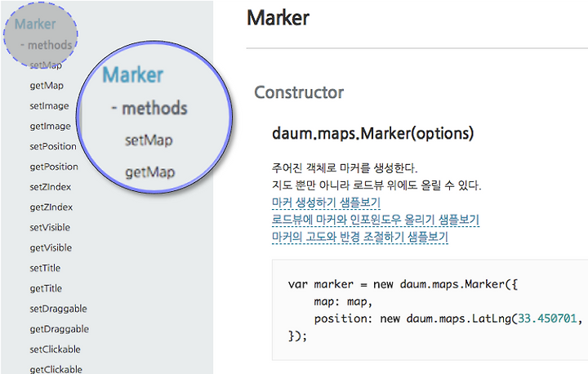Navigate to getDraggable method
This screenshot has height=374, width=588.
click(60, 329)
